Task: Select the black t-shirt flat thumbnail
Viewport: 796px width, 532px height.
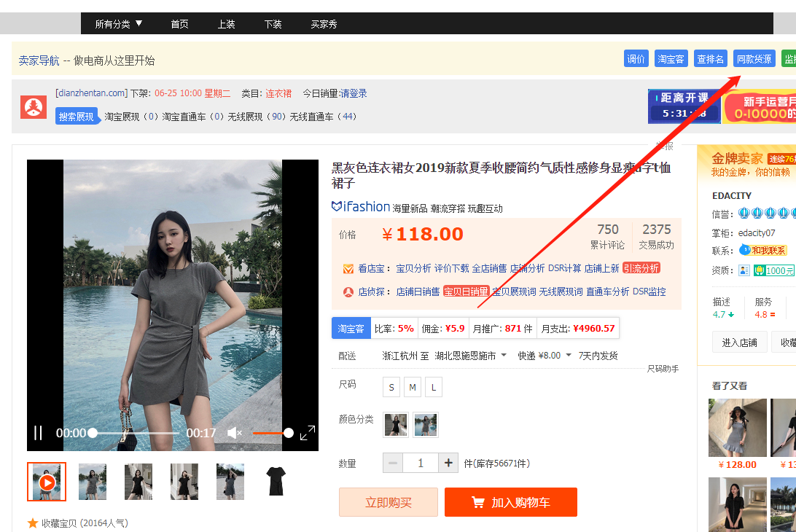Action: click(x=276, y=482)
